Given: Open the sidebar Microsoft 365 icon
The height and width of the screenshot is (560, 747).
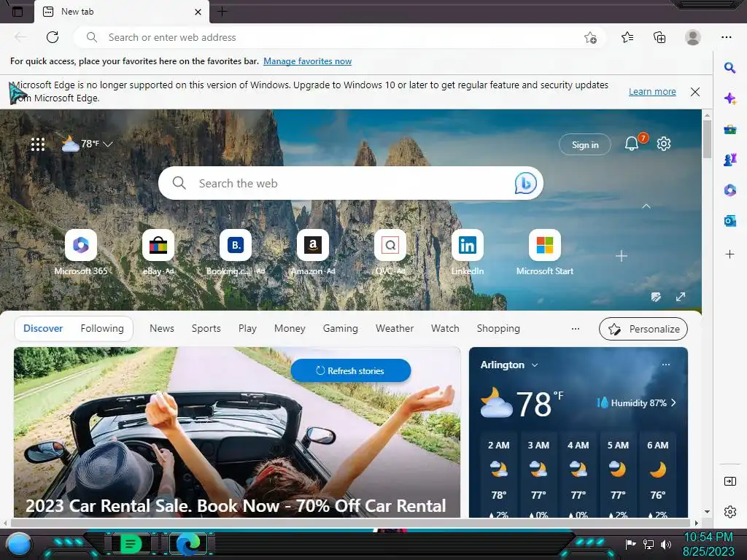Looking at the screenshot, I should [x=729, y=190].
